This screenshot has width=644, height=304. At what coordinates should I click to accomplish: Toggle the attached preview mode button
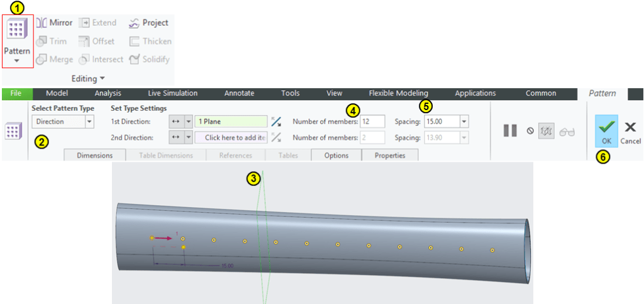coord(547,131)
